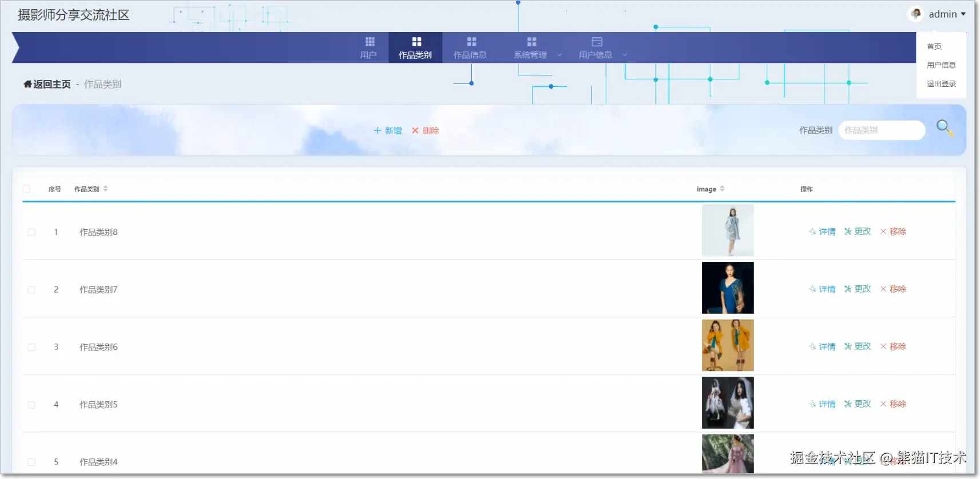Viewport: 980px width, 479px height.
Task: Choose 用户信息 from admin dropdown menu
Action: tap(941, 65)
